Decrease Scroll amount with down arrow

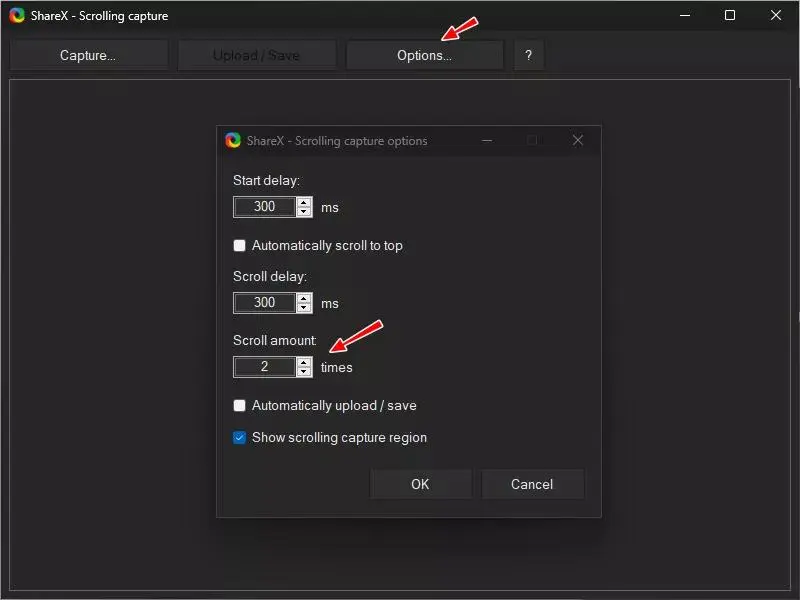(304, 372)
